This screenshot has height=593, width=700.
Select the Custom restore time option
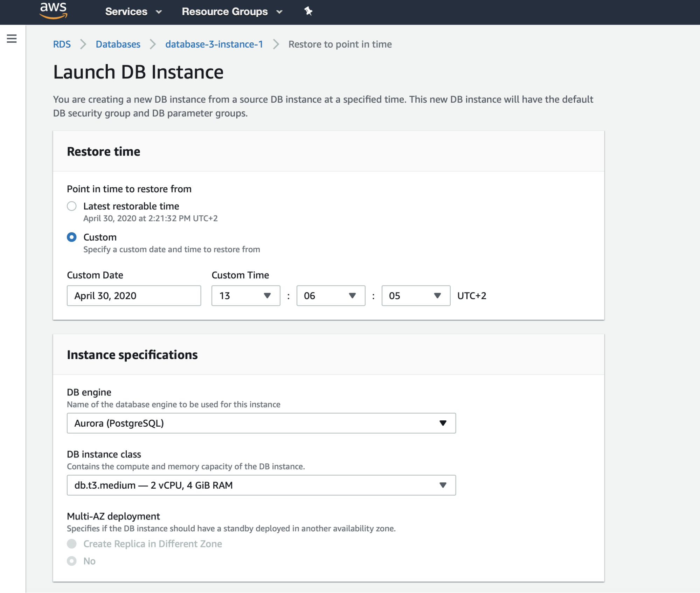[x=72, y=237]
